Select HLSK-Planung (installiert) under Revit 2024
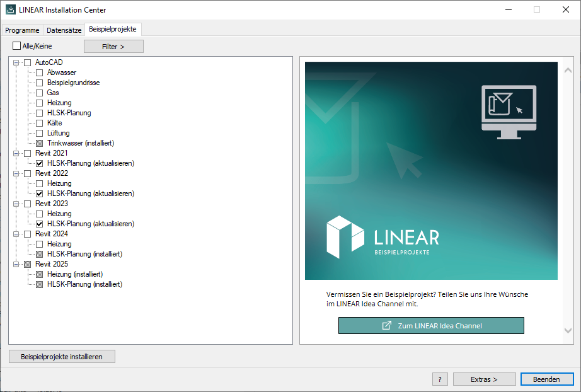This screenshot has height=392, width=581. tap(84, 254)
